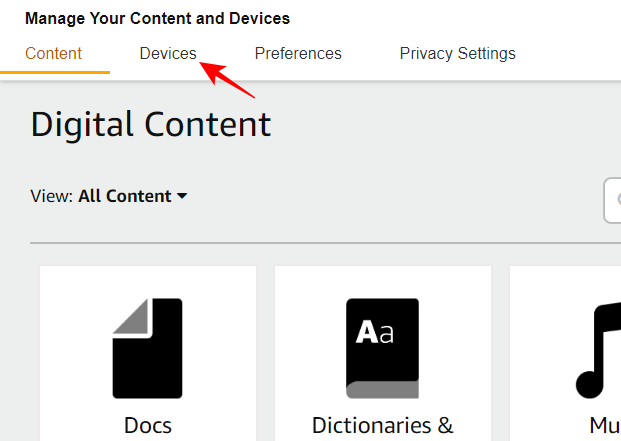Click the orange underline beneath Content tab
Image resolution: width=621 pixels, height=441 pixels.
pos(54,73)
